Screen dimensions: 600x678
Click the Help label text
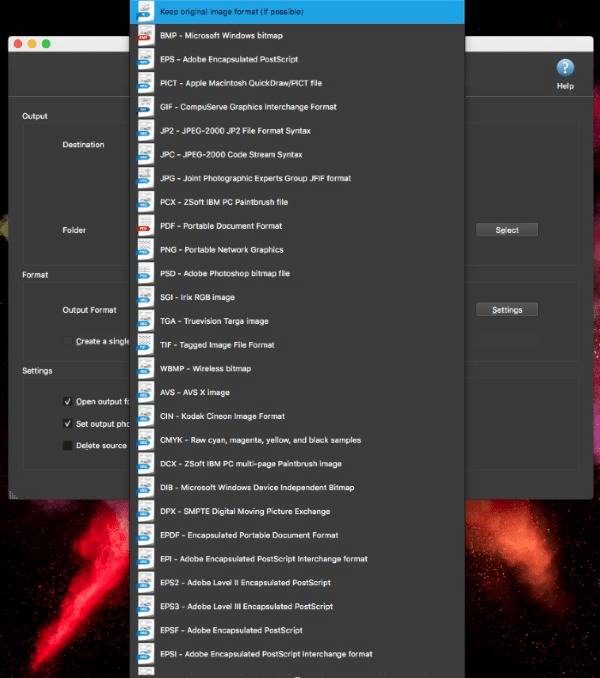point(565,86)
